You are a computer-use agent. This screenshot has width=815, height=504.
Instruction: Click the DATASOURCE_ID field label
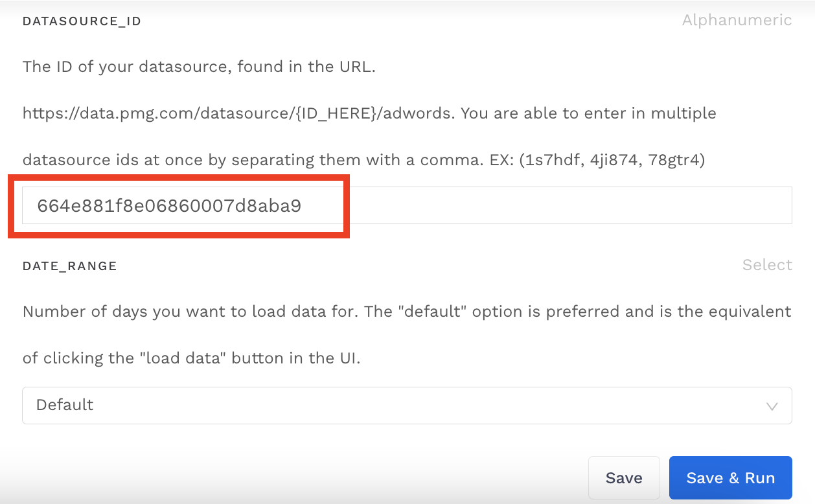pyautogui.click(x=82, y=21)
